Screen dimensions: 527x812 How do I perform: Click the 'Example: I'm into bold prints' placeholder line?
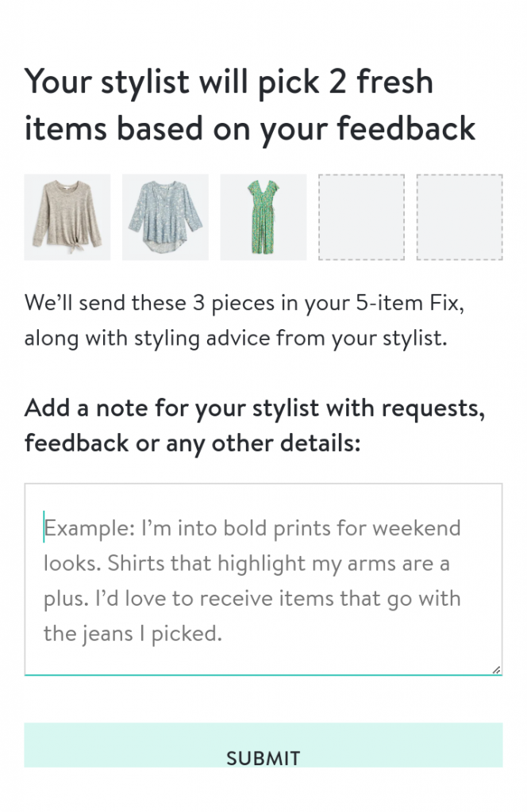coord(252,528)
